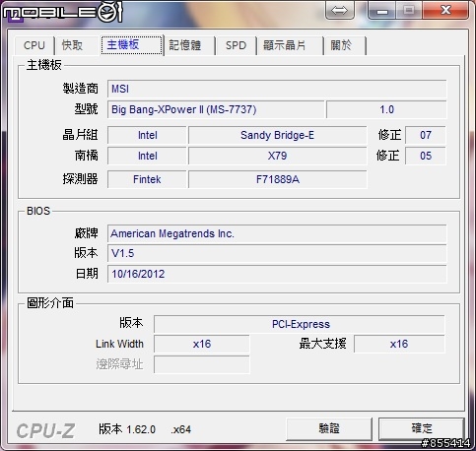Viewport: 476px width, 451px height.
Task: Click the CPU-Z logo at bottom left
Action: 45,430
